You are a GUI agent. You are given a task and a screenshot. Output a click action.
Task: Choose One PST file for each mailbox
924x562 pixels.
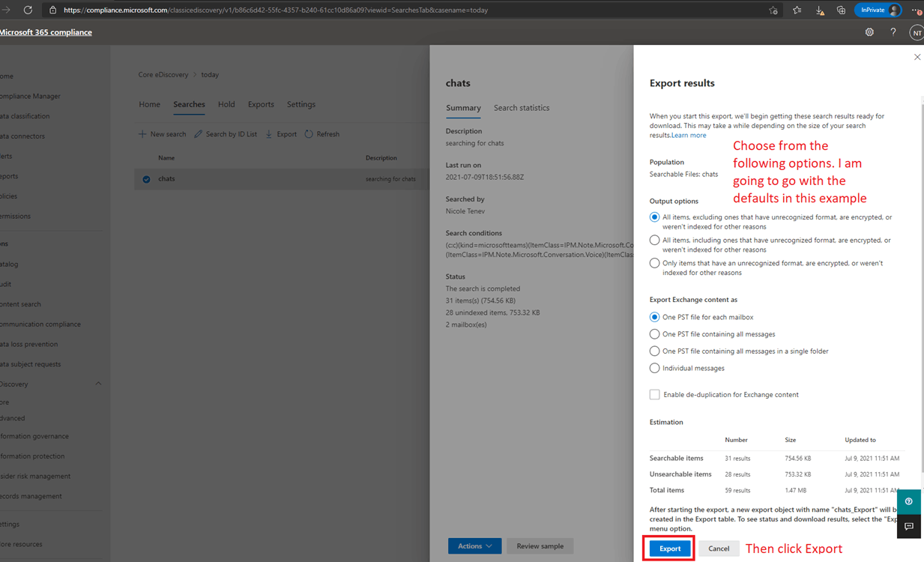[654, 317]
